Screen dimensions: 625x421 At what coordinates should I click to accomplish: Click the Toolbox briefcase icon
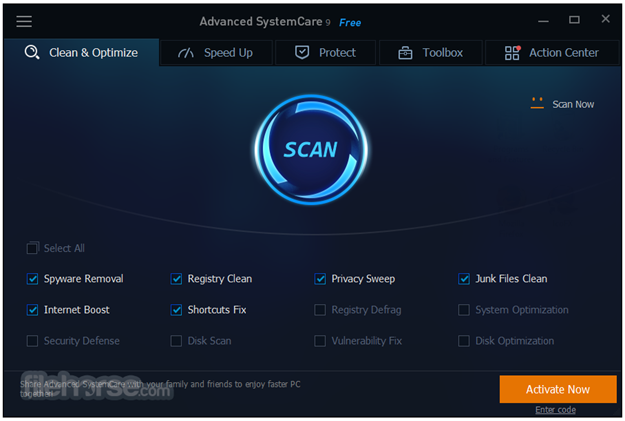[x=405, y=53]
